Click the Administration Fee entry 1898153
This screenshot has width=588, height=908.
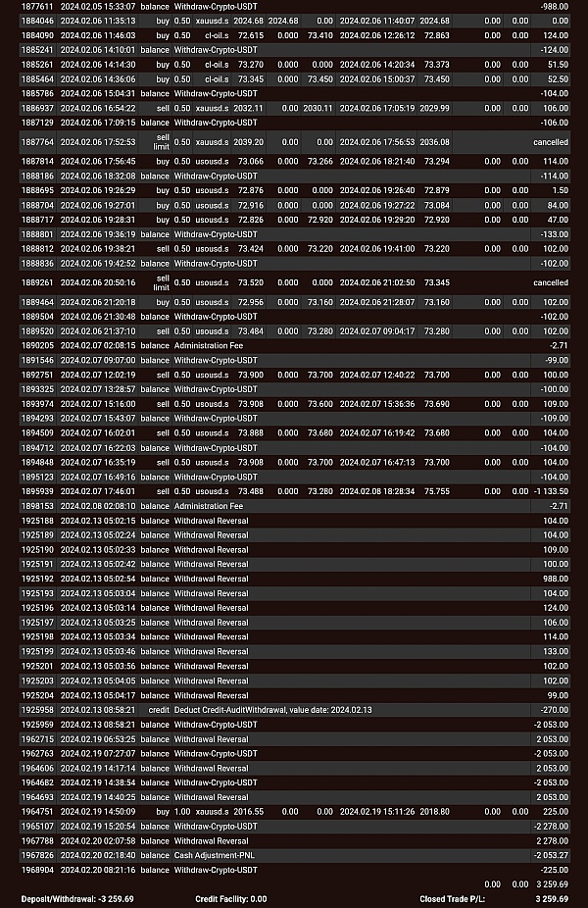(294, 506)
